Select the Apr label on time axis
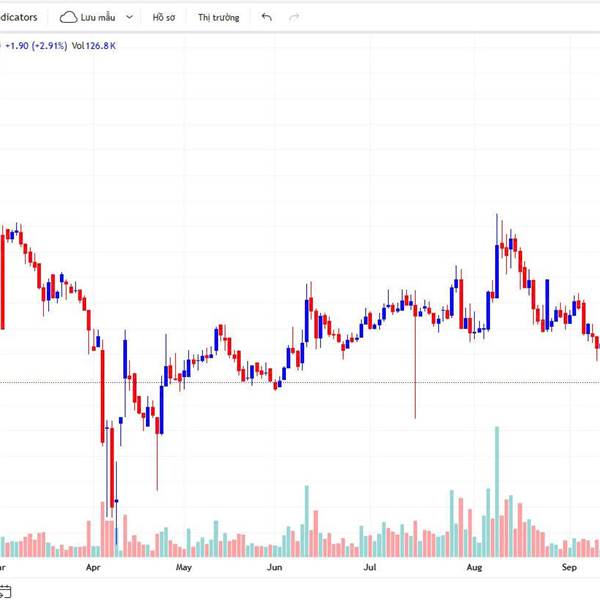The width and height of the screenshot is (600, 600). (94, 568)
